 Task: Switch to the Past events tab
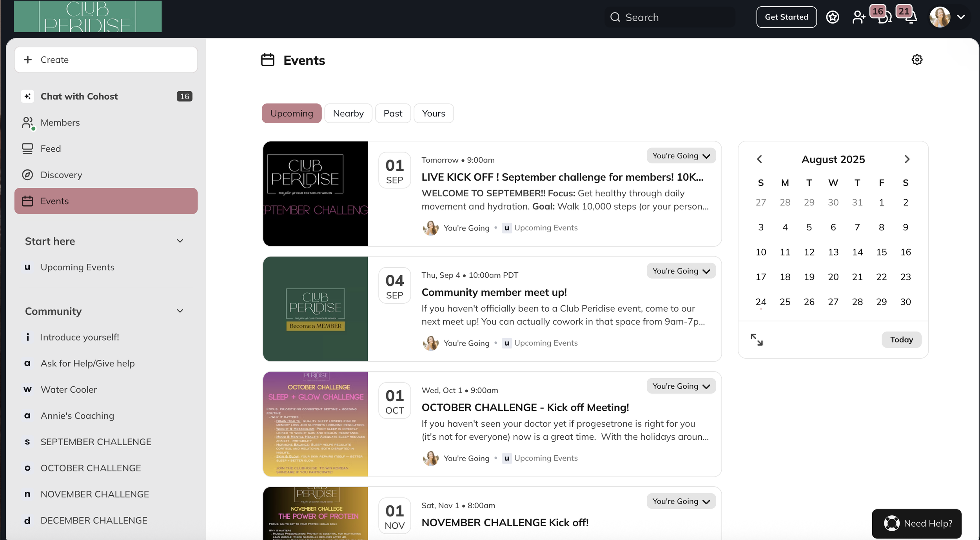point(393,113)
